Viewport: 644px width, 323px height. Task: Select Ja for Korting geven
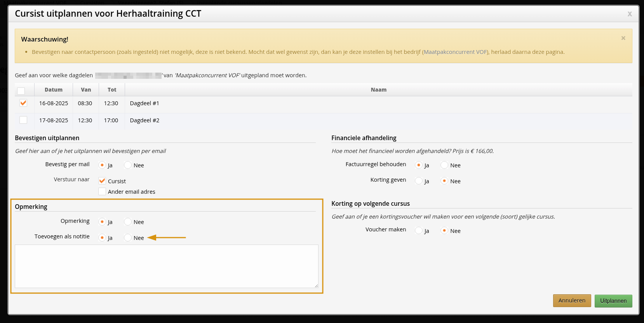pos(419,181)
